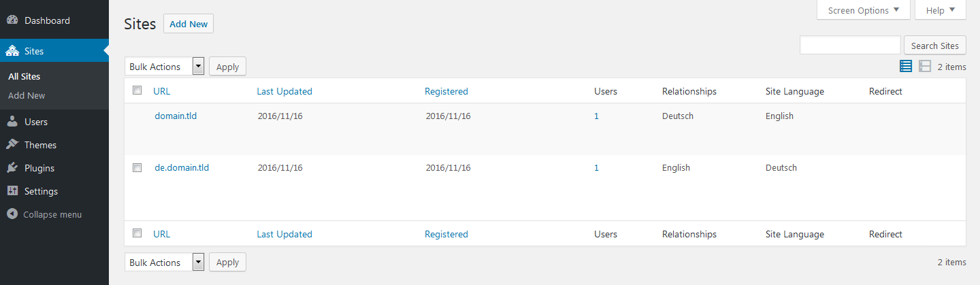980x285 pixels.
Task: Click the Themes brush icon in sidebar
Action: pos(12,145)
